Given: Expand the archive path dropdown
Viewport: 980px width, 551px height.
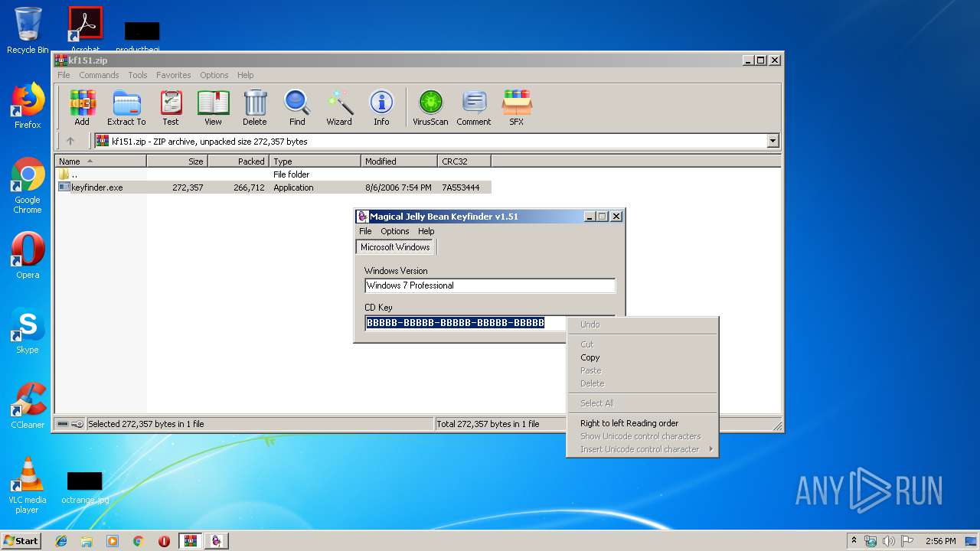Looking at the screenshot, I should click(773, 141).
